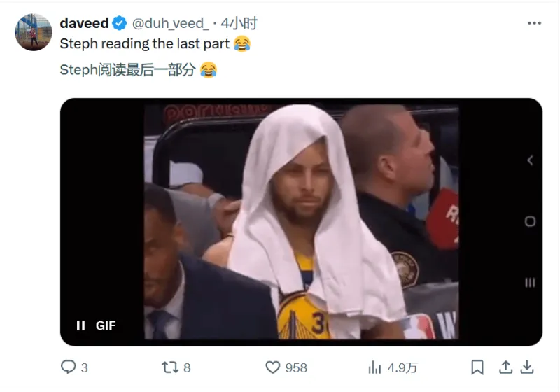
Task: Pause the GIF playback
Action: click(x=80, y=325)
